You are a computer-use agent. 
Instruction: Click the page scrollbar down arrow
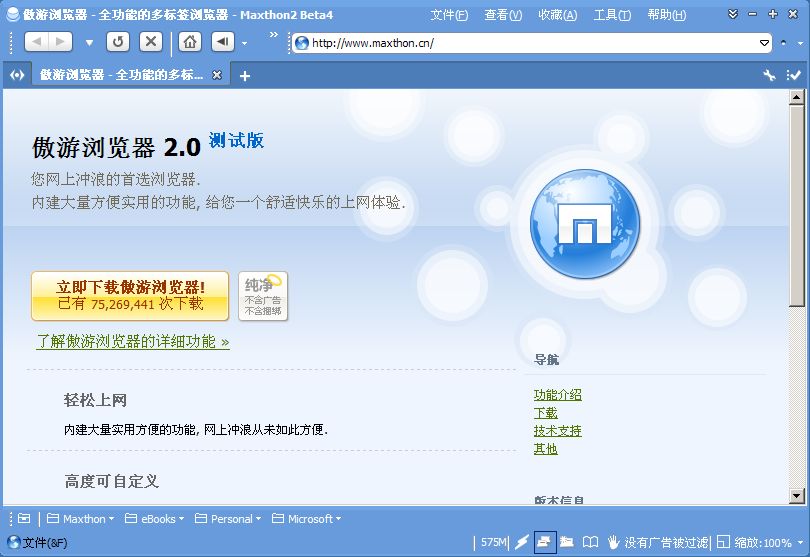796,496
